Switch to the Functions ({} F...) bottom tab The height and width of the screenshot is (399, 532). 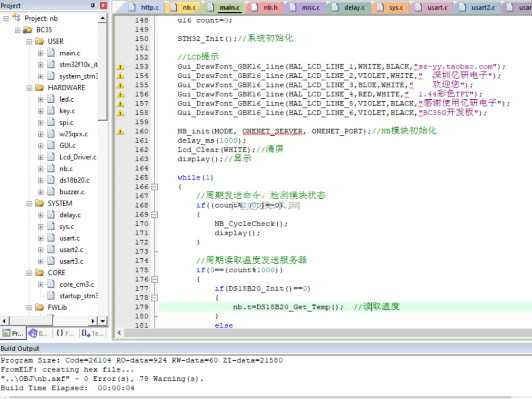coord(65,333)
